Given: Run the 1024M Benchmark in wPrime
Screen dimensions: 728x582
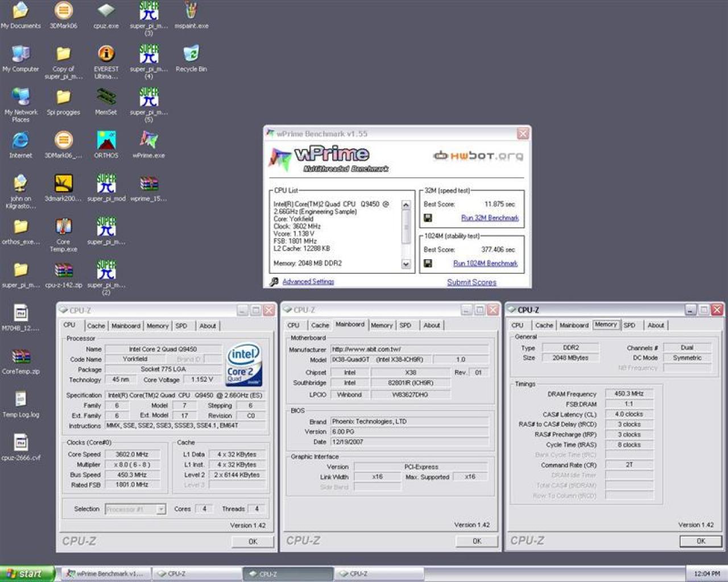Looking at the screenshot, I should click(x=485, y=263).
